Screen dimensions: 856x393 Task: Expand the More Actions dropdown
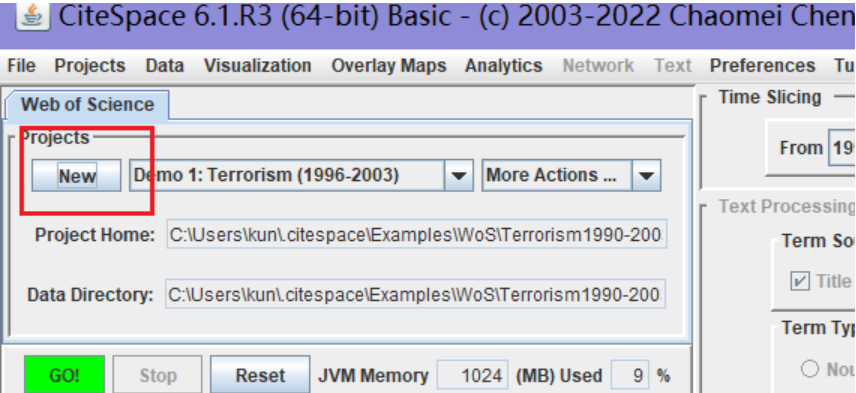646,175
